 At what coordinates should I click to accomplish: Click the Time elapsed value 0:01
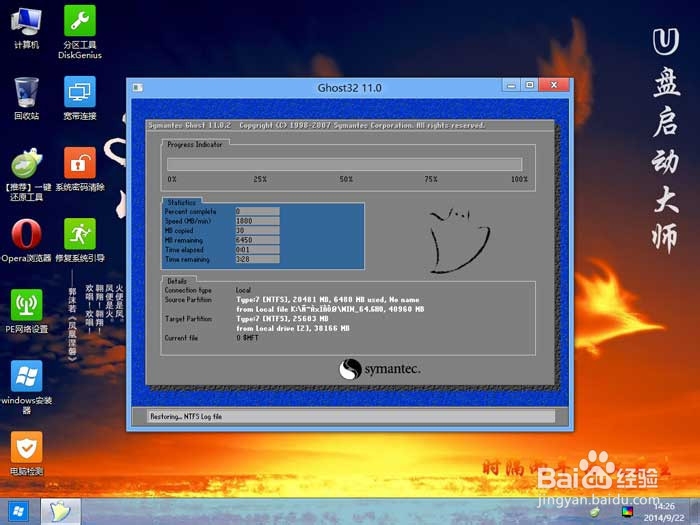[x=257, y=250]
